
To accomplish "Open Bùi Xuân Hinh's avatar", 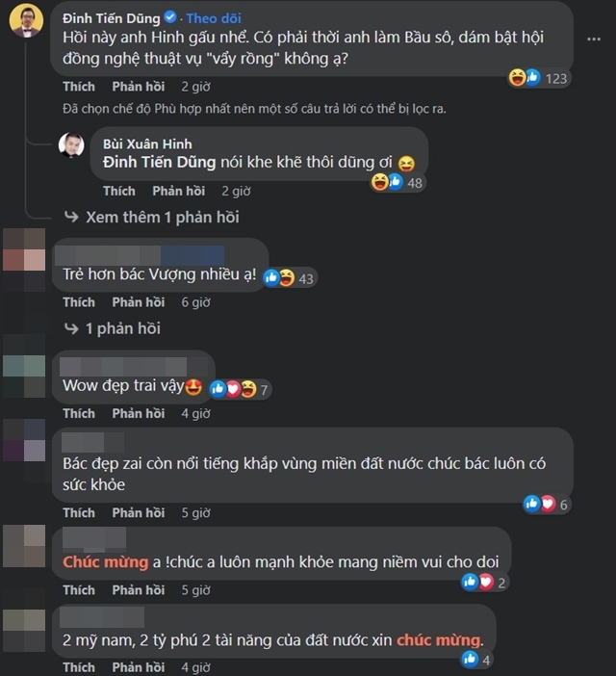I will (x=71, y=145).
